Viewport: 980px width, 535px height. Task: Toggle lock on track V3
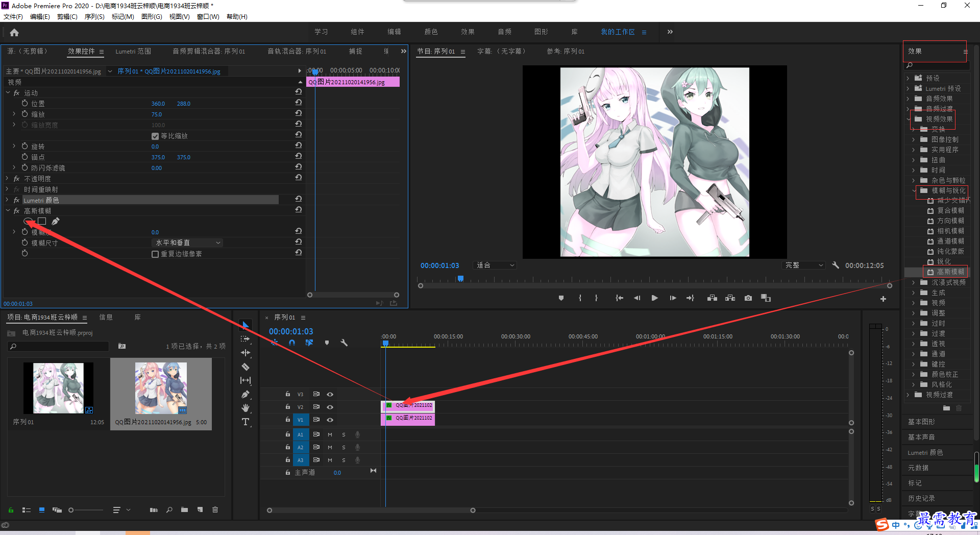(x=288, y=394)
